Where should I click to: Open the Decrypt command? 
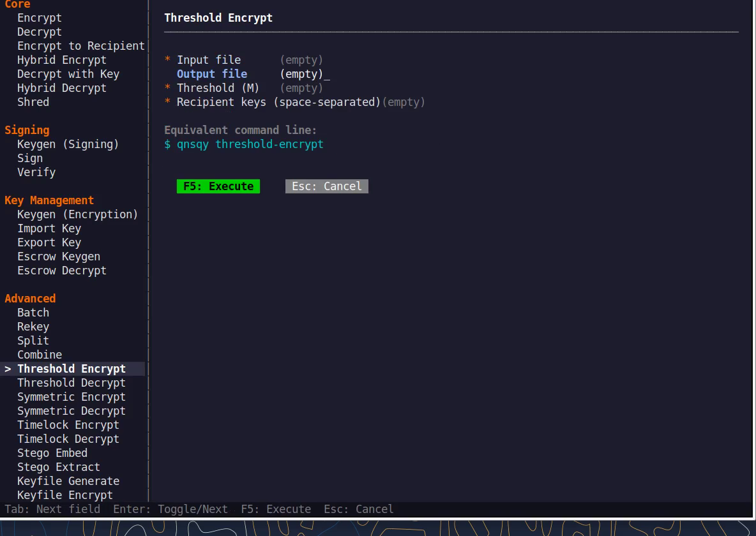click(40, 32)
